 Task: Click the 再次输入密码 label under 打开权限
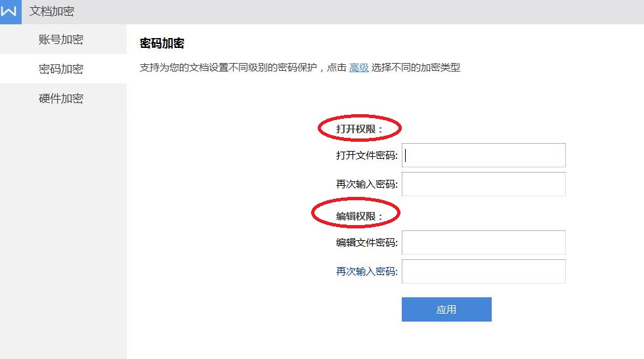[366, 184]
